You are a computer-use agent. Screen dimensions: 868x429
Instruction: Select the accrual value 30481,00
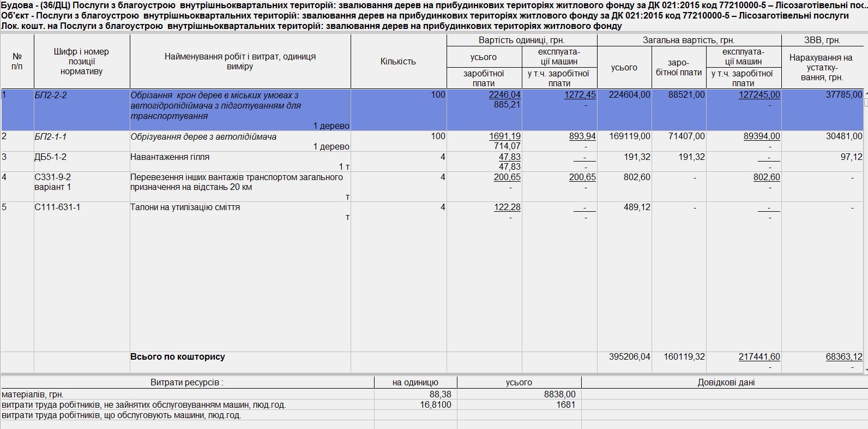pos(844,136)
